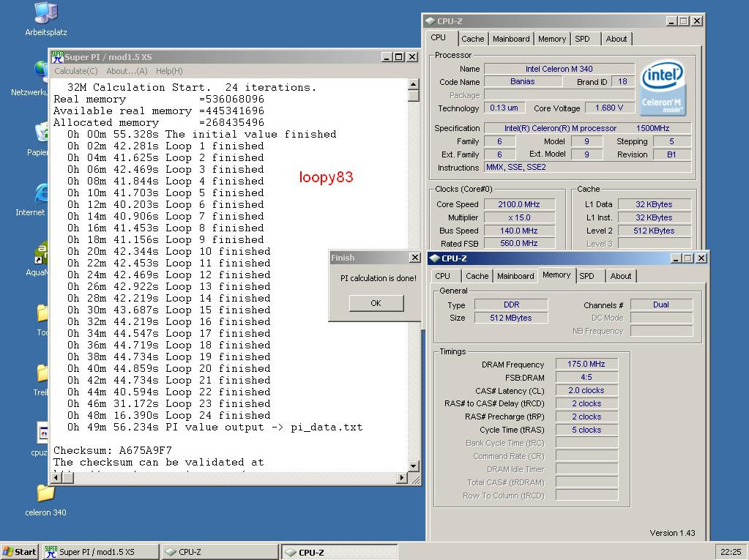Image resolution: width=749 pixels, height=560 pixels.
Task: Select Mainboard tab in lower CPU-Z window
Action: [515, 276]
